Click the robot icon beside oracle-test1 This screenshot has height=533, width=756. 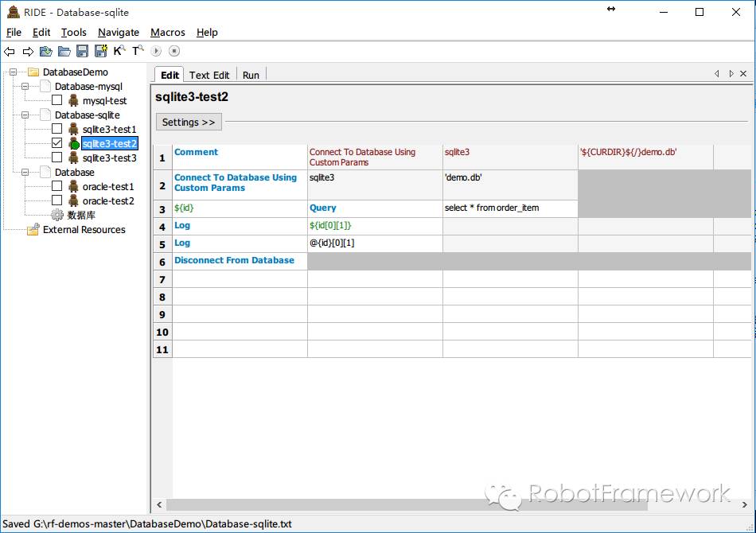tap(73, 186)
